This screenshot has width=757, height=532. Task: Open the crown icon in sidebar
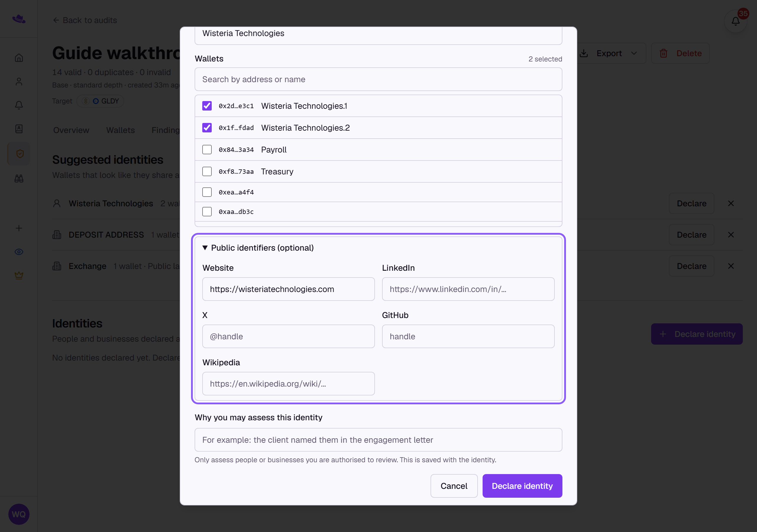point(19,275)
